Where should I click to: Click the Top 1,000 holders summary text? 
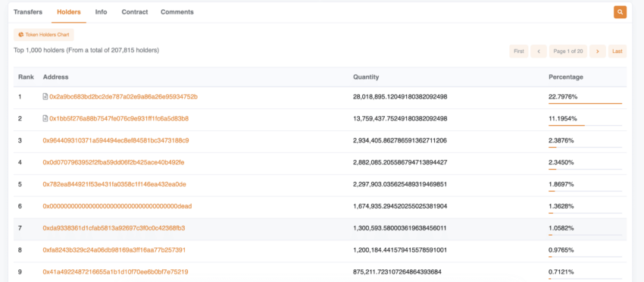coord(86,50)
